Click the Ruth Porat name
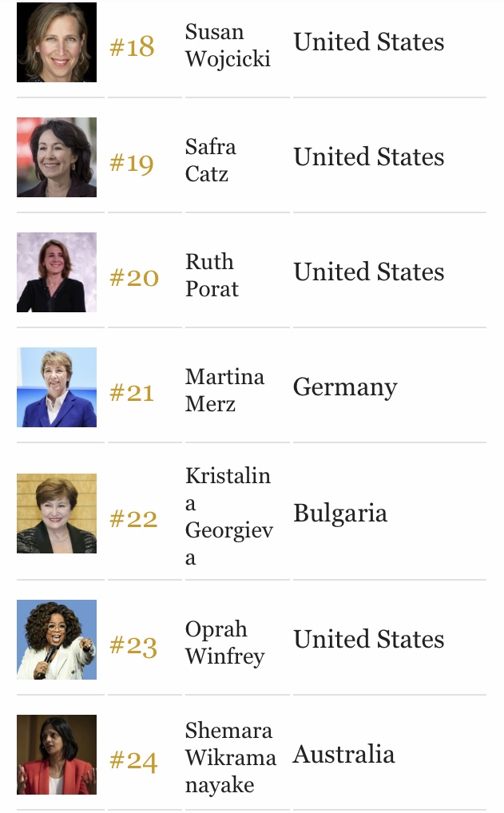Screen dimensions: 504x813 [x=212, y=276]
